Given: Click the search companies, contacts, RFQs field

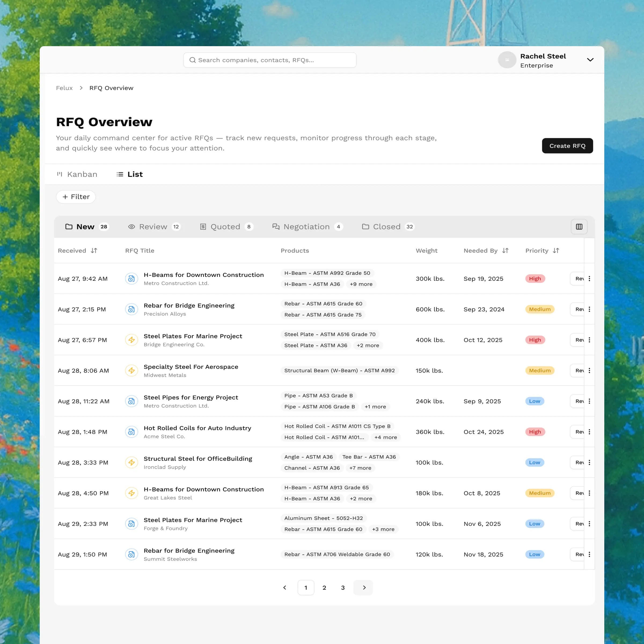Looking at the screenshot, I should pos(270,60).
